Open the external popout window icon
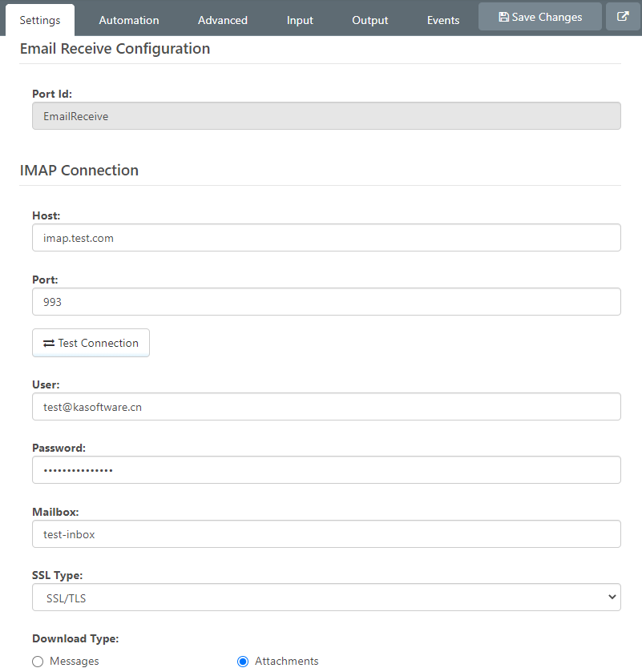This screenshot has width=642, height=672. (623, 17)
